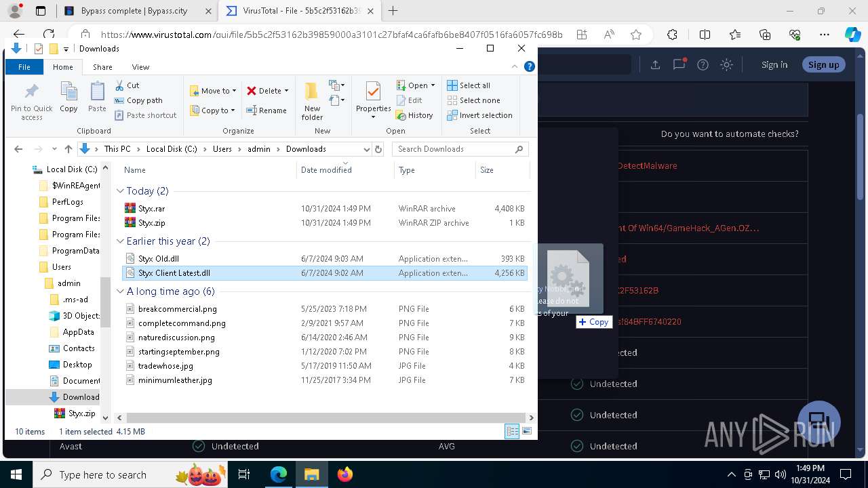Switch to the Home ribbon tab
This screenshot has height=488, width=868.
click(x=63, y=67)
